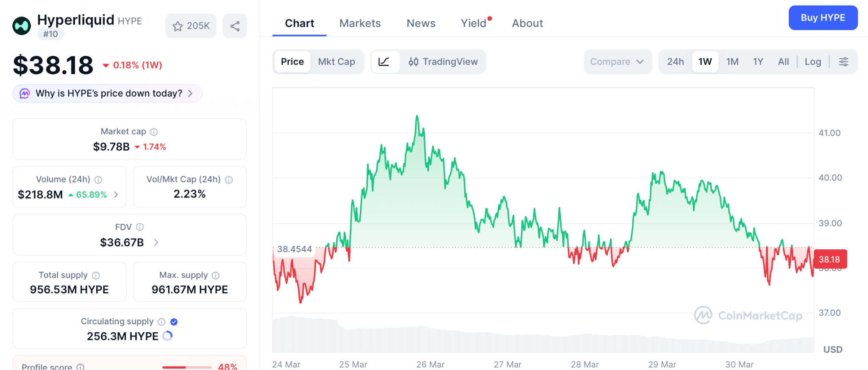Click the share icon button

pyautogui.click(x=235, y=26)
